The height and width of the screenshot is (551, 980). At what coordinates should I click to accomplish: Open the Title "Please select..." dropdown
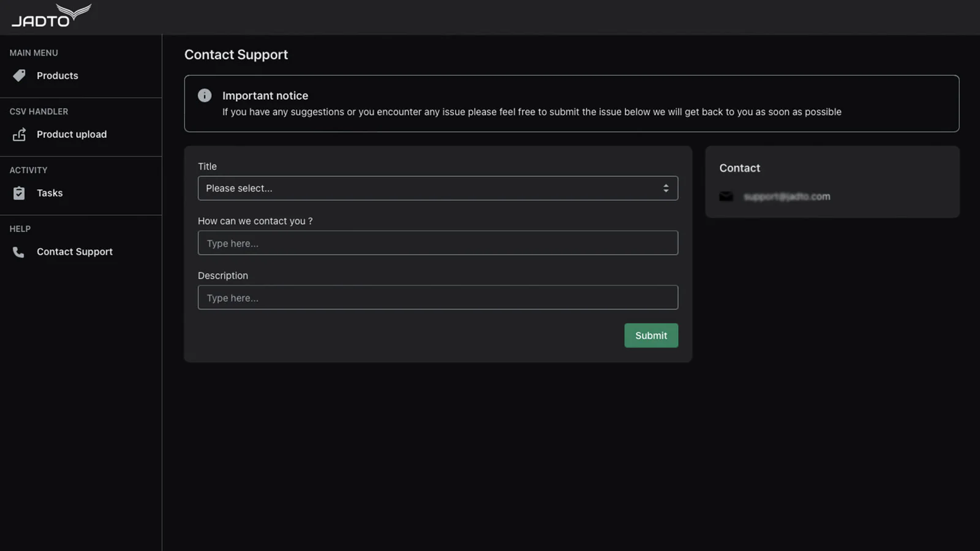coord(429,188)
